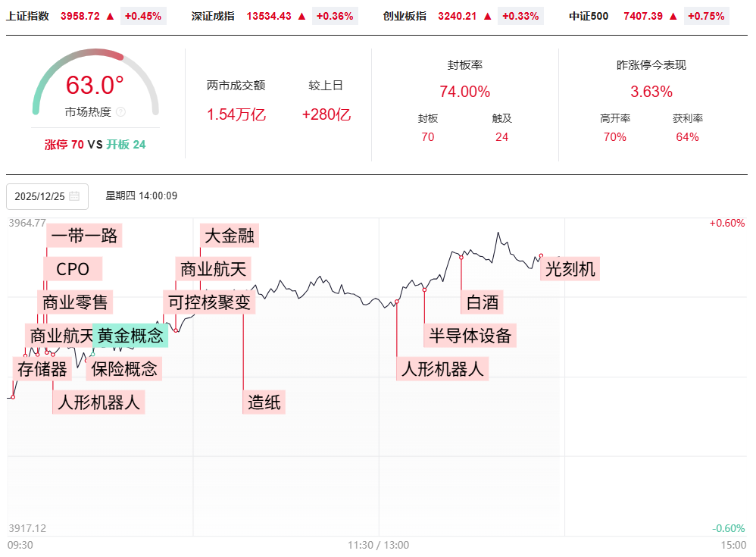Open the 可控核聚变 sector label
The height and width of the screenshot is (557, 756).
(209, 302)
